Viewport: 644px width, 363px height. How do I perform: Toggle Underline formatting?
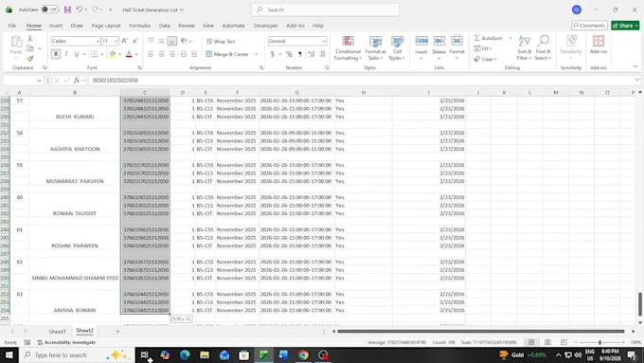(77, 54)
